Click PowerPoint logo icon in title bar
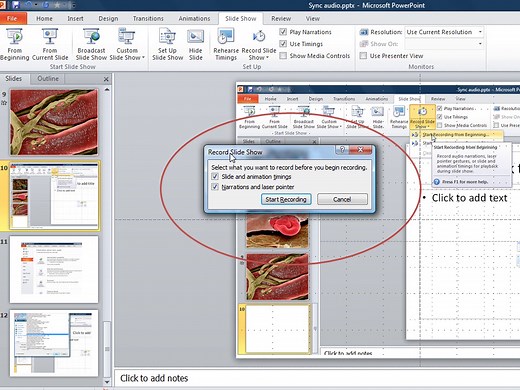Image resolution: width=520 pixels, height=390 pixels. click(x=3, y=5)
